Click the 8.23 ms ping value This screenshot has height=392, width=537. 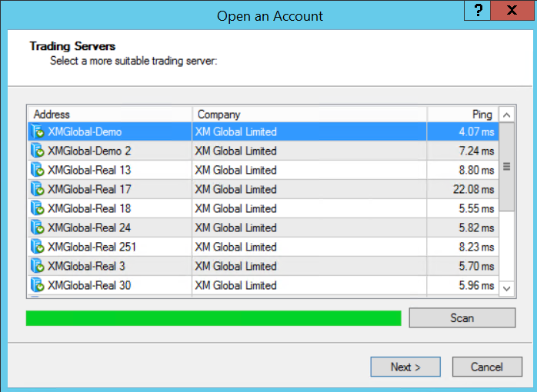(x=476, y=247)
